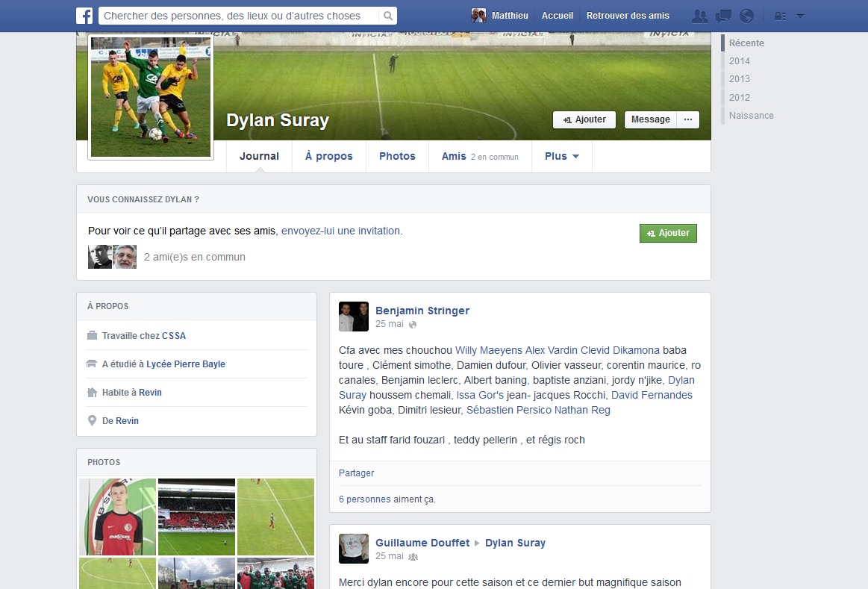Go to Accueil home page
This screenshot has height=589, width=868.
point(557,16)
